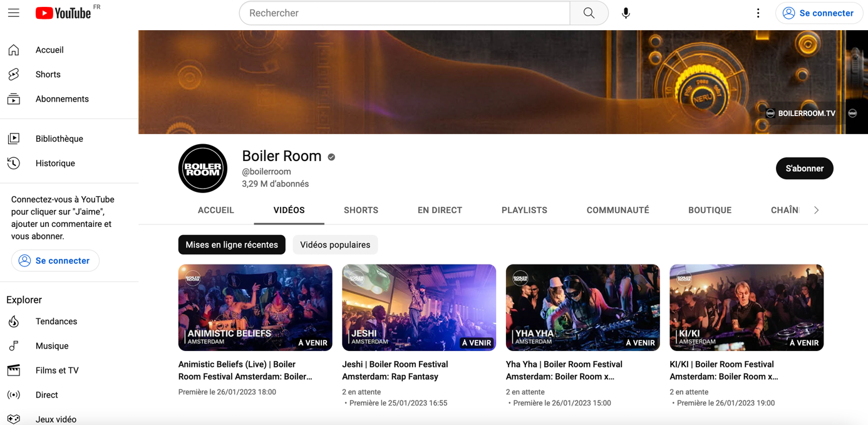The image size is (868, 425).
Task: Click the Tendances flame icon
Action: (14, 322)
